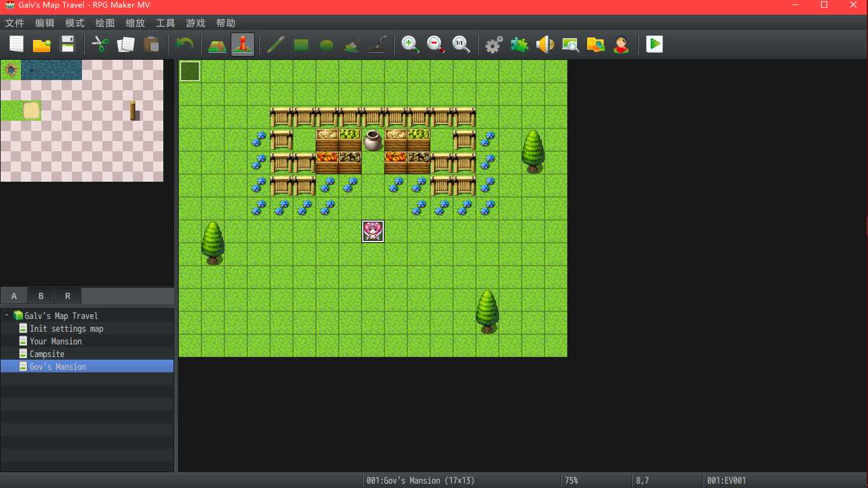The width and height of the screenshot is (868, 488).
Task: Undo last action with green arrow
Action: 184,44
